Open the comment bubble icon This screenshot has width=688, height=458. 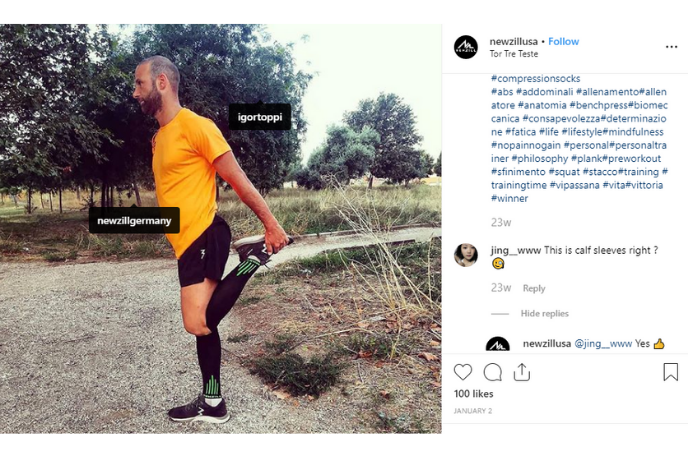click(492, 372)
